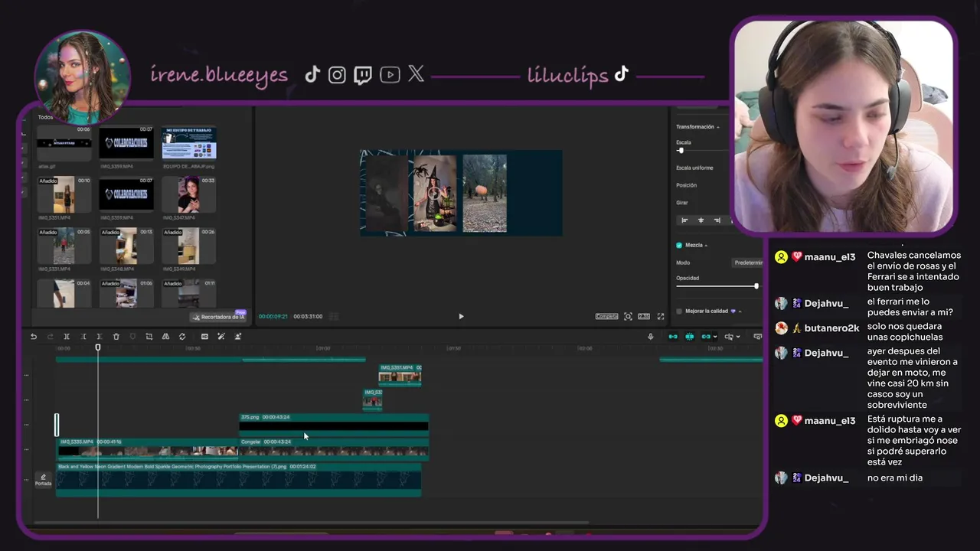Select the Black and Yellow Neon Gradient png clip
Viewport: 980px width, 551px height.
(239, 479)
